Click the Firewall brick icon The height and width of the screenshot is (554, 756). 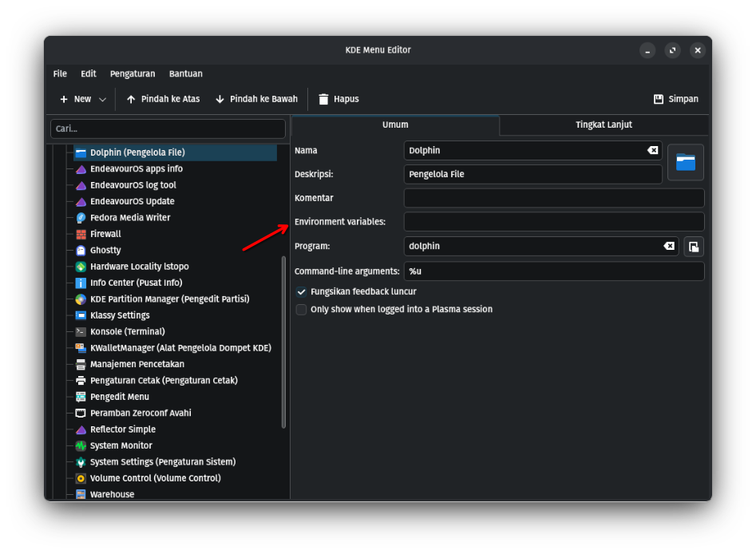pyautogui.click(x=81, y=235)
